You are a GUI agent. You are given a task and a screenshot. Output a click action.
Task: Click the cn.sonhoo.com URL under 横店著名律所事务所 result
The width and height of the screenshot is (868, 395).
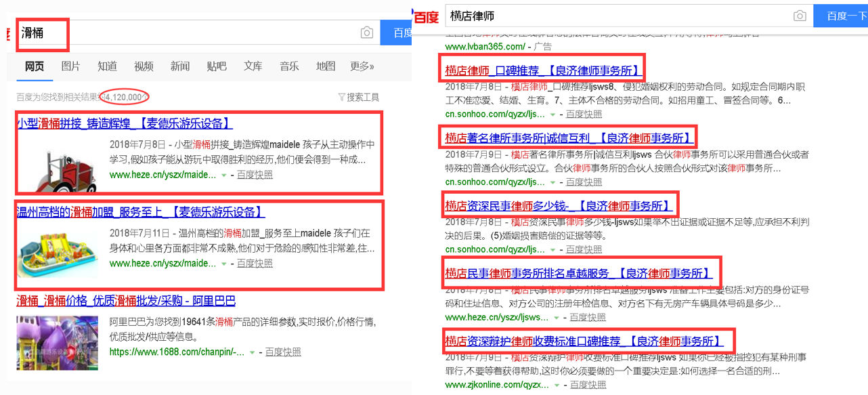pos(495,182)
